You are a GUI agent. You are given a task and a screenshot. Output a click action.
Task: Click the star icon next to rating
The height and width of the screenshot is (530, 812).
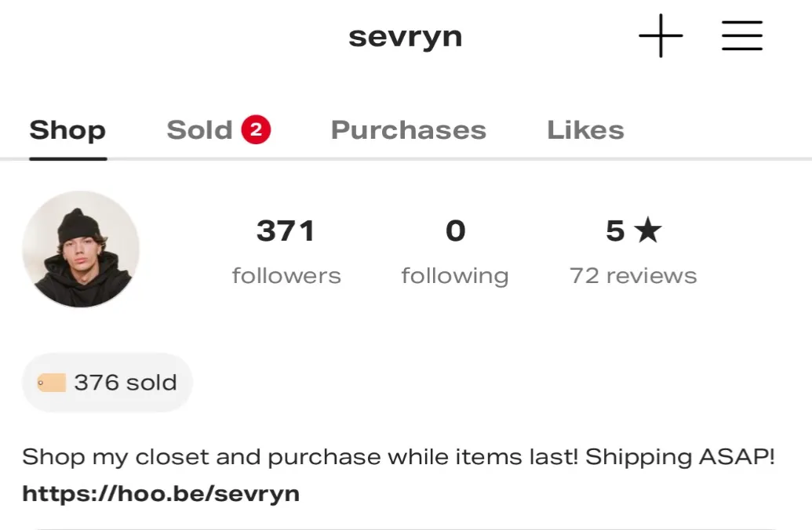point(648,231)
